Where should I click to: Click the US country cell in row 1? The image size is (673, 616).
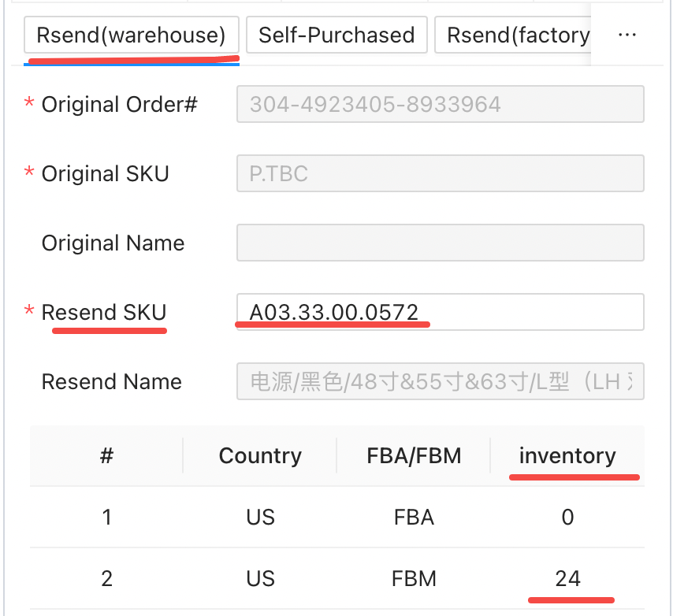(260, 518)
